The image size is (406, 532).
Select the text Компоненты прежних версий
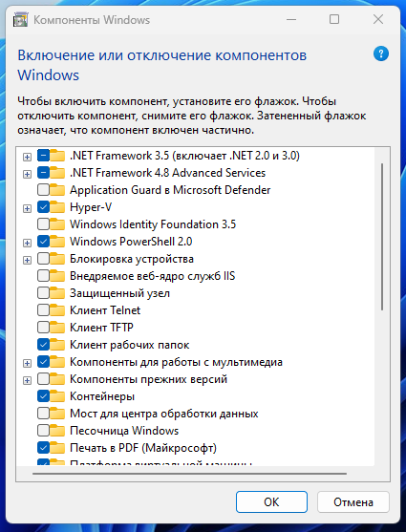pyautogui.click(x=148, y=379)
